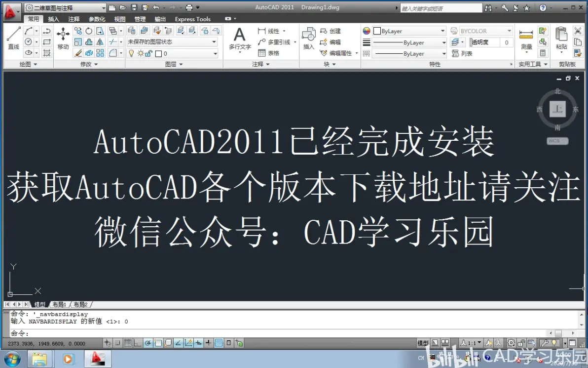Click the Plot printer icon in Quick Access toolbar

(189, 7)
